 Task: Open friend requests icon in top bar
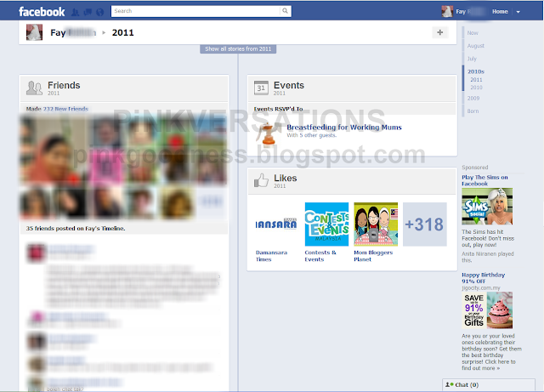click(x=75, y=12)
